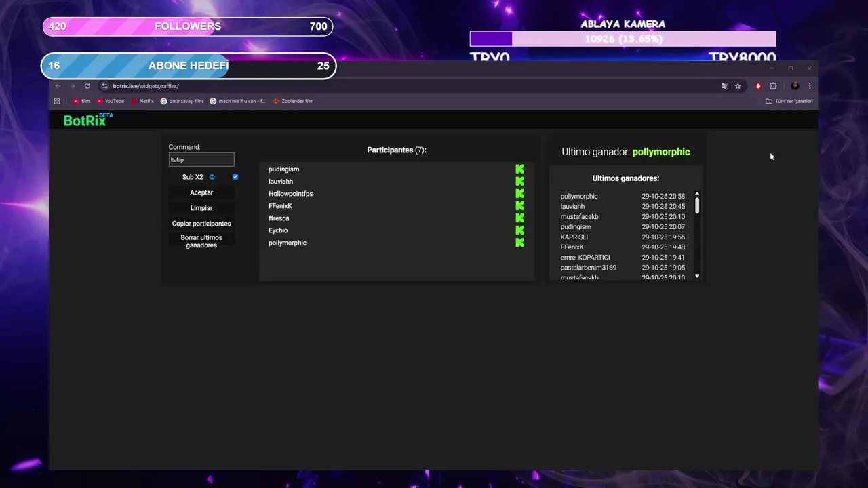Viewport: 868px width, 488px height.
Task: Open the translate page icon
Action: pyautogui.click(x=724, y=86)
